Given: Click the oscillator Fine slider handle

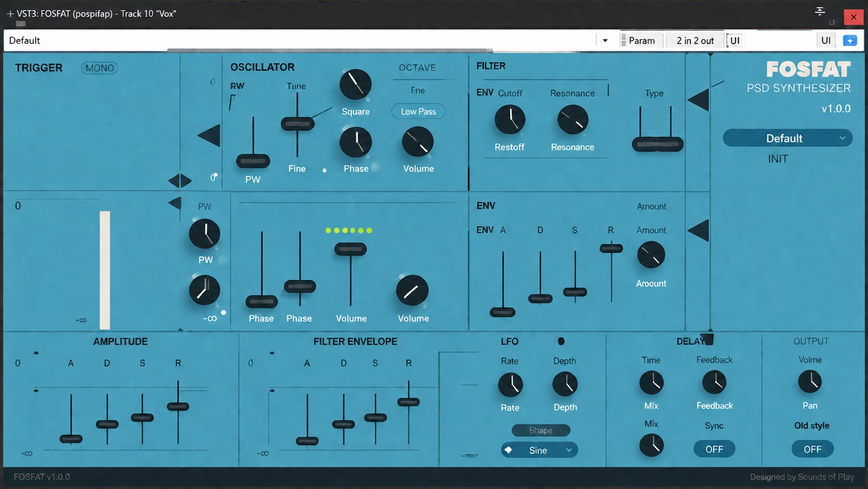Looking at the screenshot, I should pos(297,124).
